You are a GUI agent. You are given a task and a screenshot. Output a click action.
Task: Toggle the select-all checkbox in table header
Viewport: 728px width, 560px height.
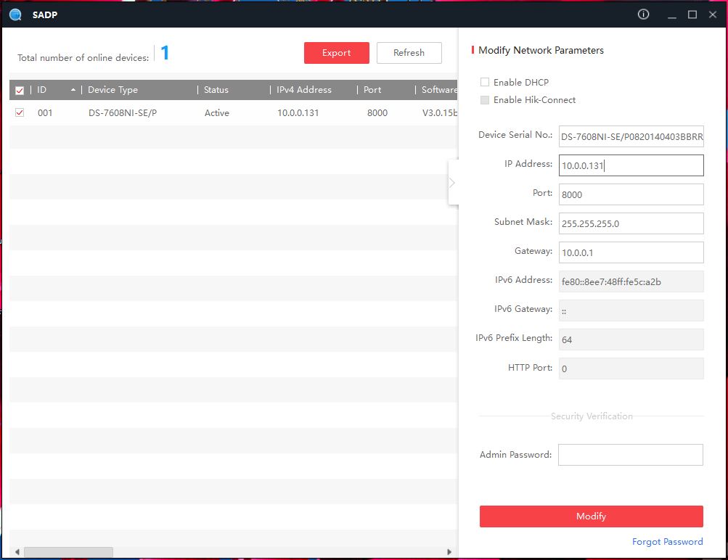tap(20, 91)
